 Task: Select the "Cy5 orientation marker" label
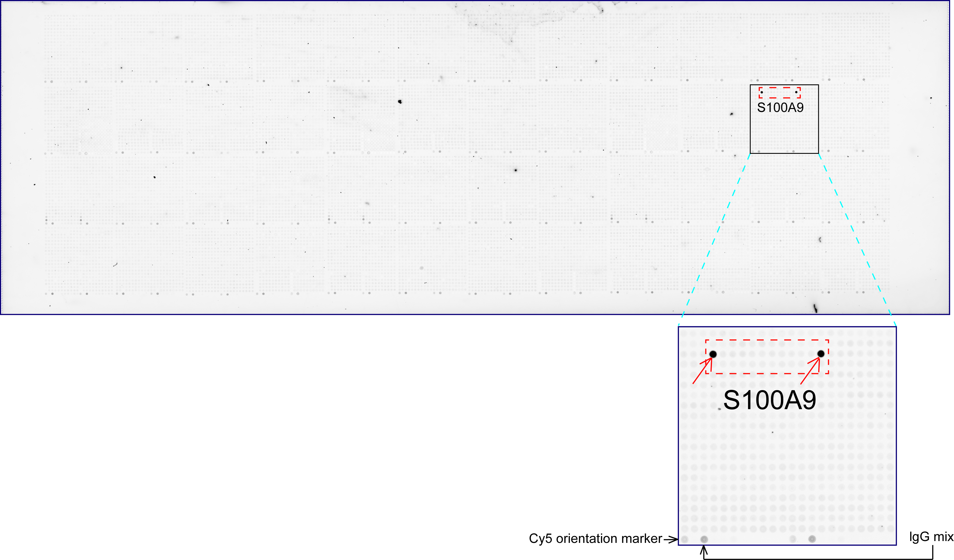click(595, 538)
